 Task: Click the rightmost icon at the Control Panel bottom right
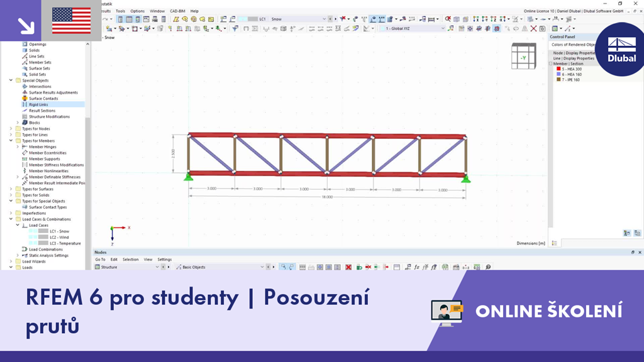637,233
